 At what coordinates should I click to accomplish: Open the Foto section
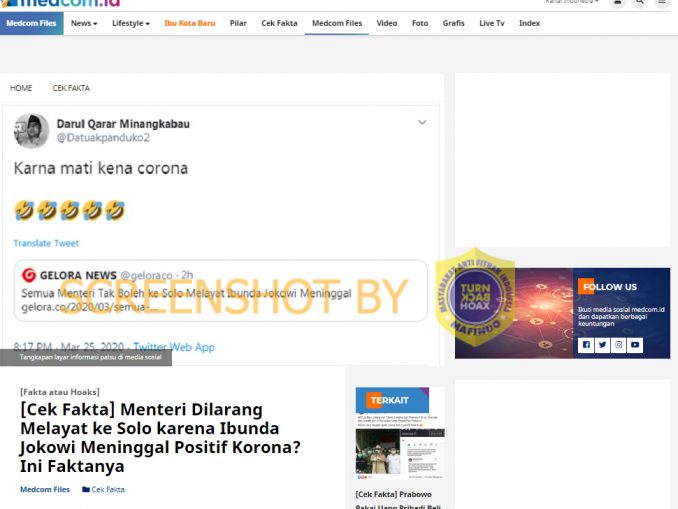(x=420, y=23)
